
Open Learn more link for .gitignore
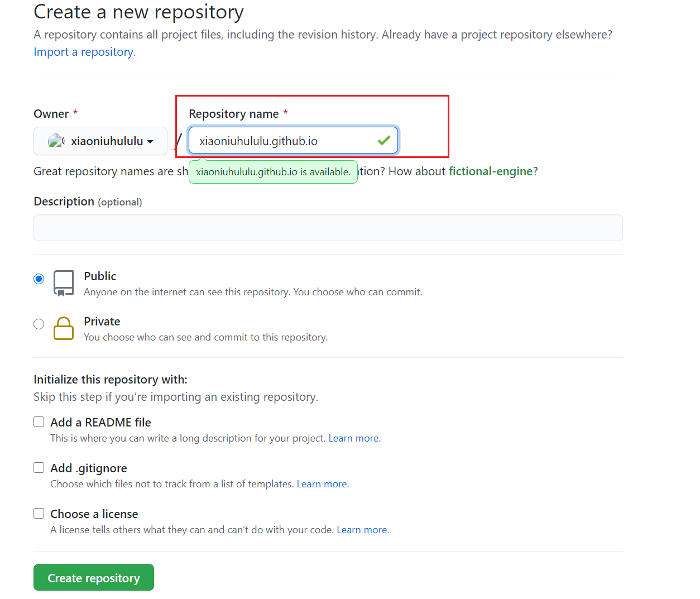click(x=323, y=484)
